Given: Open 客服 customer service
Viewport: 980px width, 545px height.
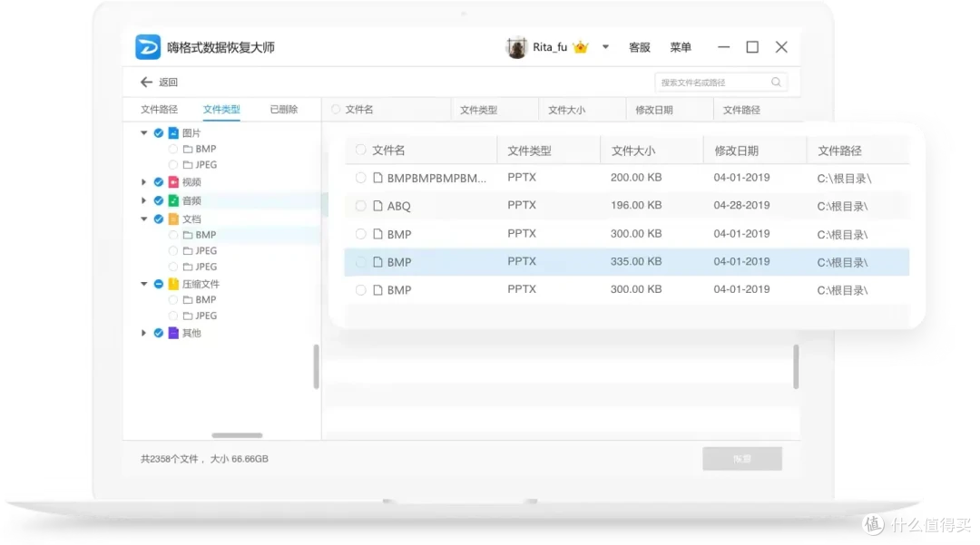Looking at the screenshot, I should [640, 47].
